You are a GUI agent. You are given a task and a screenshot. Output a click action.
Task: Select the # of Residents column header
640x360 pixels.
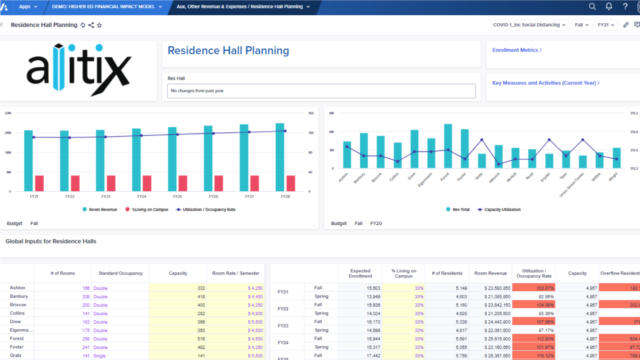pos(447,273)
